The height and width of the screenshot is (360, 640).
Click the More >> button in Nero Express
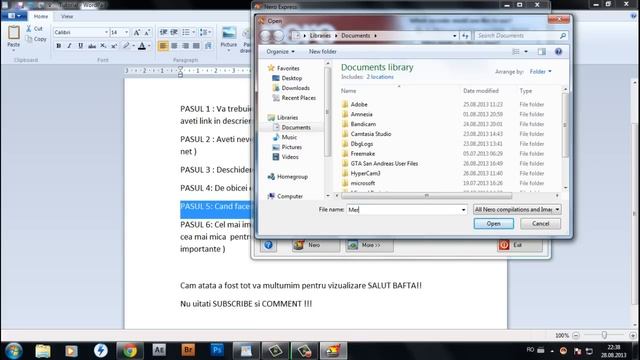pos(370,245)
